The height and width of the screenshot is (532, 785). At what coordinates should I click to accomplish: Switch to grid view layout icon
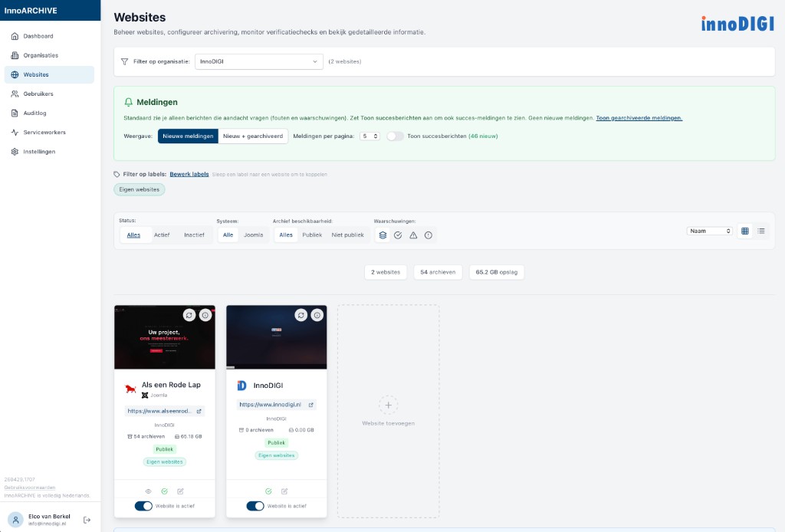coord(744,231)
